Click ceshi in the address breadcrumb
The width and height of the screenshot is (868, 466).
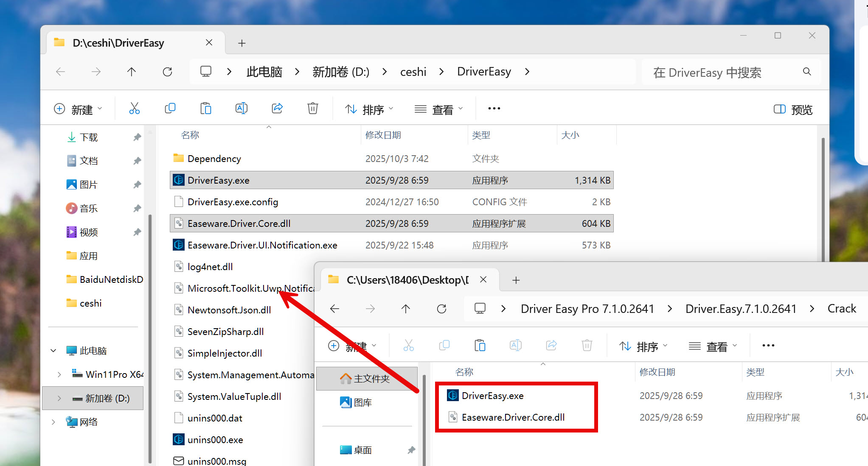coord(413,72)
